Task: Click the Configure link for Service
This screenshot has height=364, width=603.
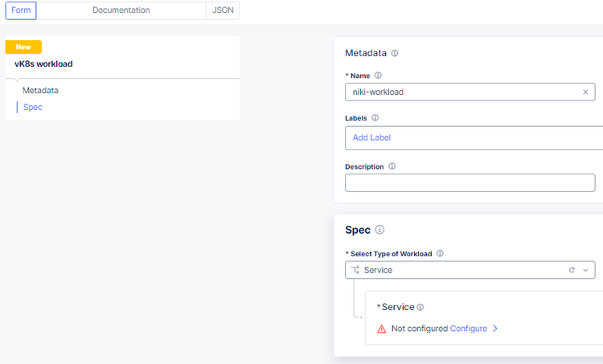Action: (x=468, y=329)
